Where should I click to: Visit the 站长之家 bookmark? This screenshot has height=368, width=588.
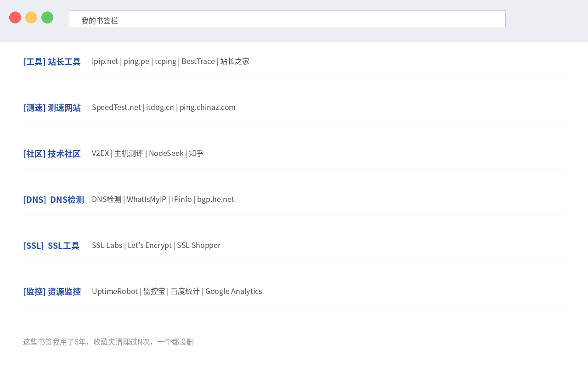(x=235, y=61)
